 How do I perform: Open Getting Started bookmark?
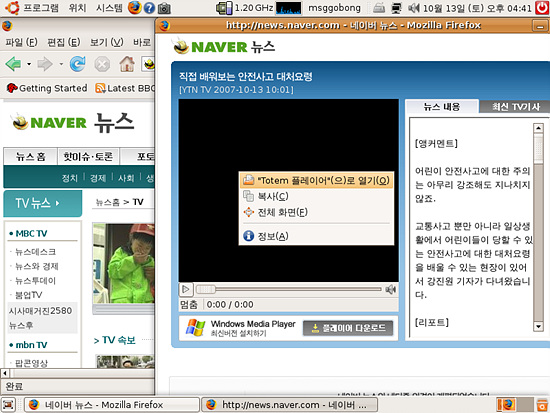point(47,88)
